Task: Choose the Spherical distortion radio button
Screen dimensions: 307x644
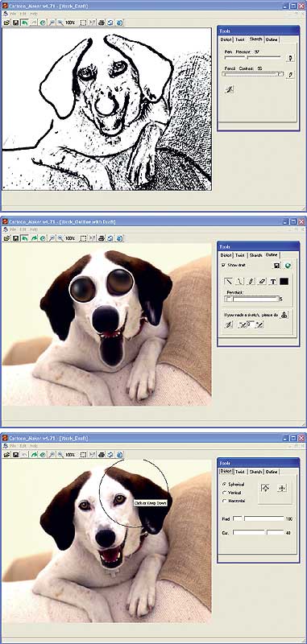Action: click(x=224, y=485)
